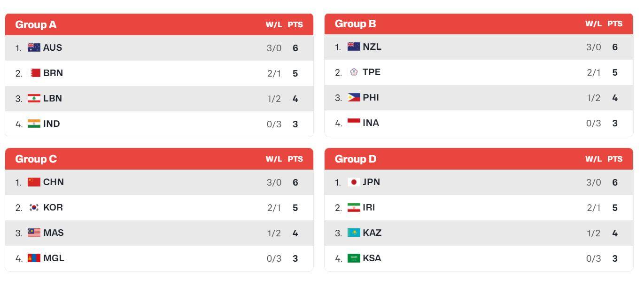Open the CHN team link
Viewport: 644px width, 288px height.
tap(54, 182)
